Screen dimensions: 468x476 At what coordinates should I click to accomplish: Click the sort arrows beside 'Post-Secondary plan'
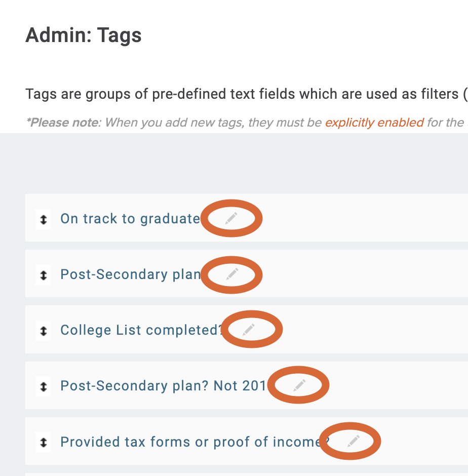coord(44,275)
